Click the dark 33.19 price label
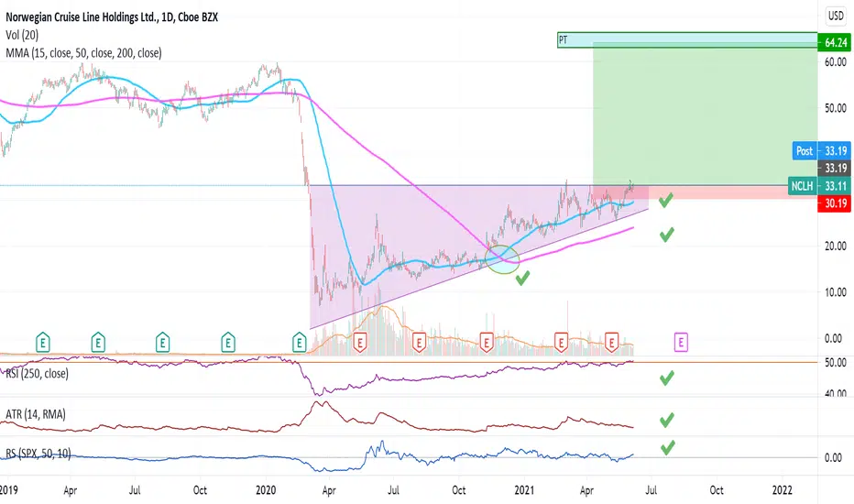The image size is (854, 504). tap(834, 168)
